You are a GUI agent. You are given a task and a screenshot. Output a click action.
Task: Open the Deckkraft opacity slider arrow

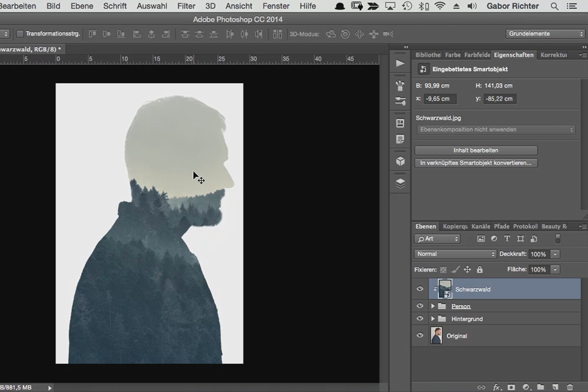pyautogui.click(x=555, y=254)
